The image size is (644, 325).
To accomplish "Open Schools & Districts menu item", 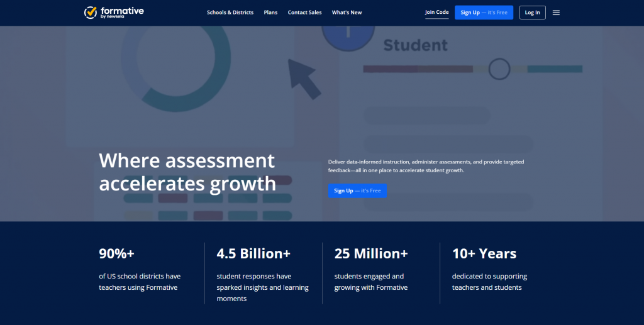I will [x=230, y=13].
